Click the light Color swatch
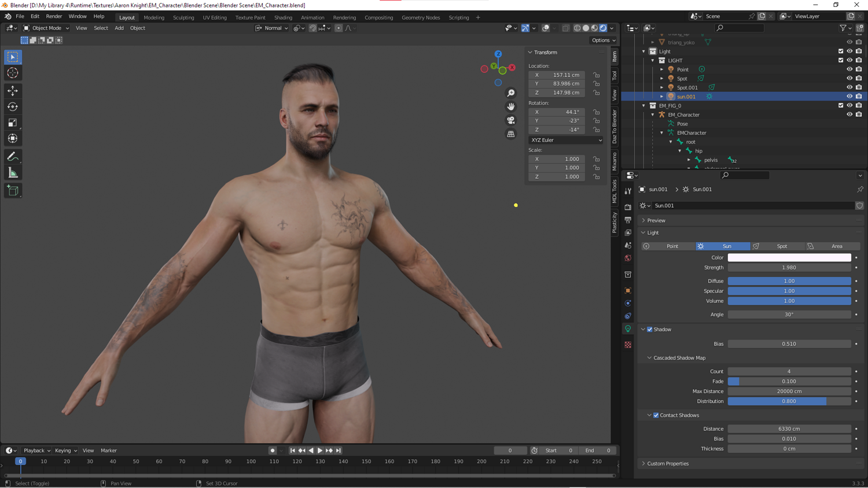The height and width of the screenshot is (488, 868). coord(789,258)
